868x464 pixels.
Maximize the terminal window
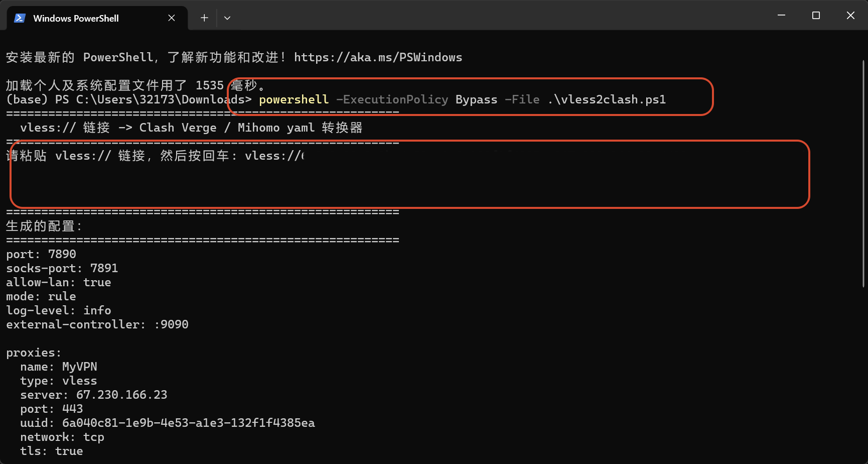pos(816,16)
